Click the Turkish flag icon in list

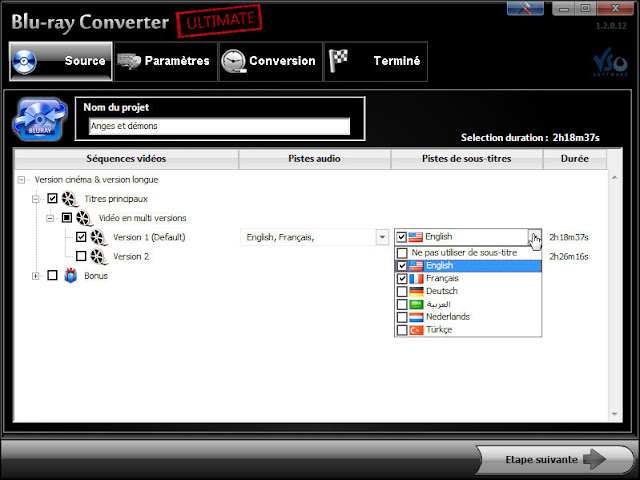416,330
